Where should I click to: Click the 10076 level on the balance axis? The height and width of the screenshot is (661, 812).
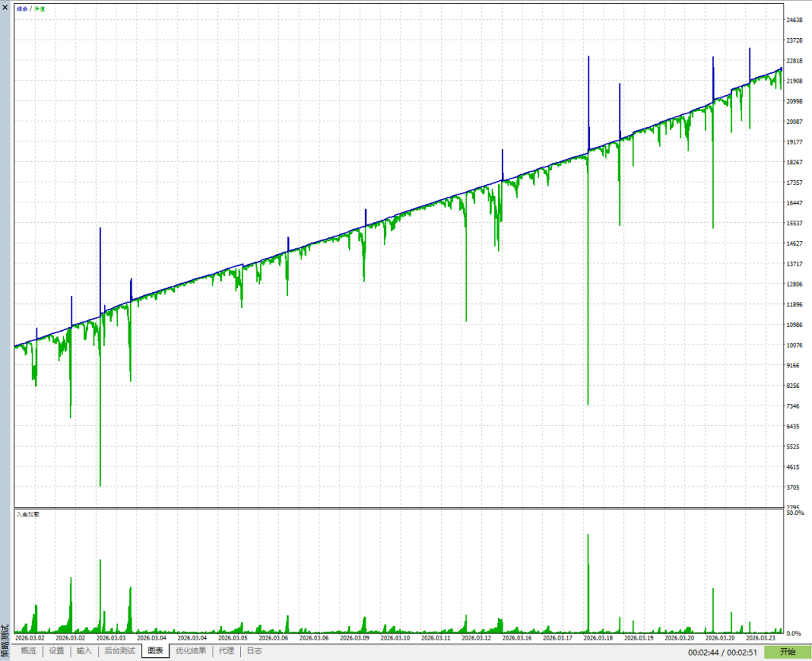pos(795,345)
